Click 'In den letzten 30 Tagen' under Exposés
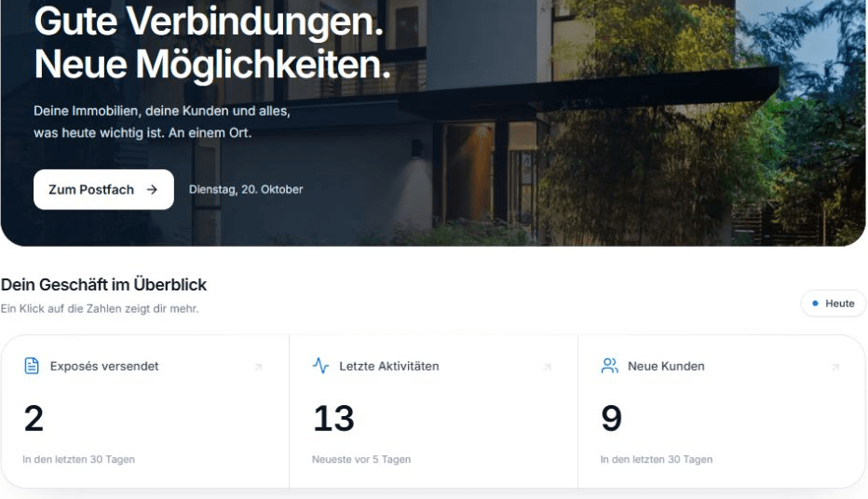The height and width of the screenshot is (499, 868). coord(78,459)
